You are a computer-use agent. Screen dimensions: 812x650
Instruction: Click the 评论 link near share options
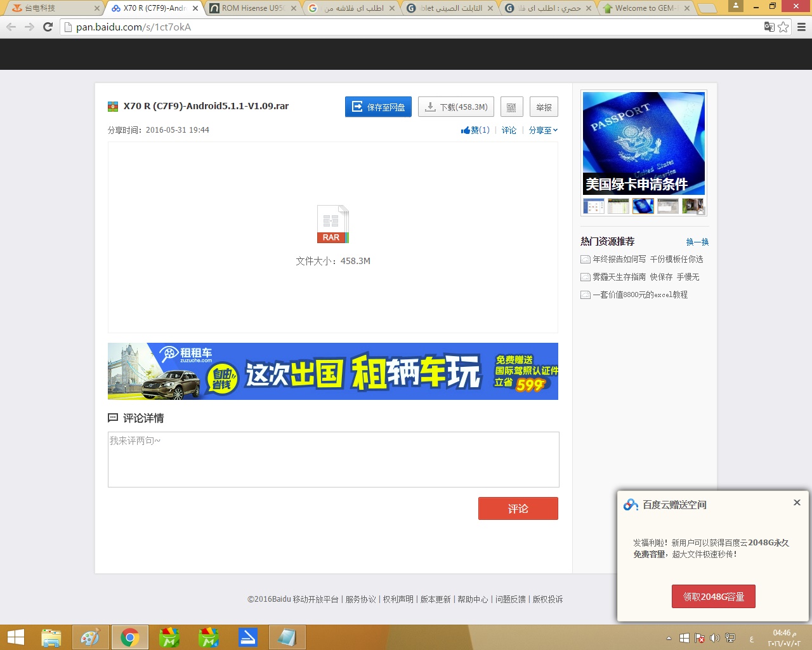tap(509, 130)
